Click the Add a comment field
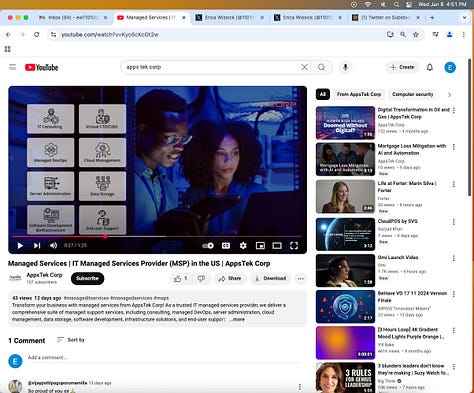 click(x=164, y=358)
